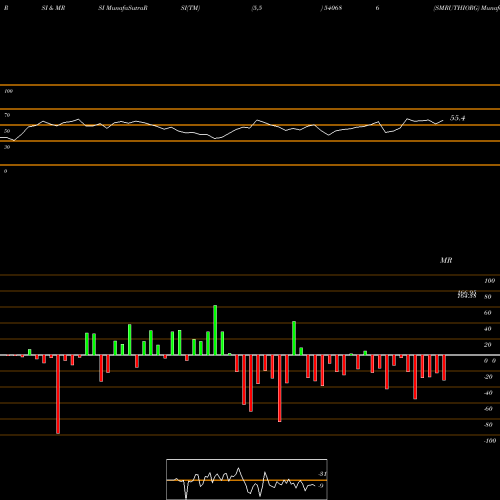Click the white RSI line's right endpoint
The height and width of the screenshot is (500, 500).
443,120
